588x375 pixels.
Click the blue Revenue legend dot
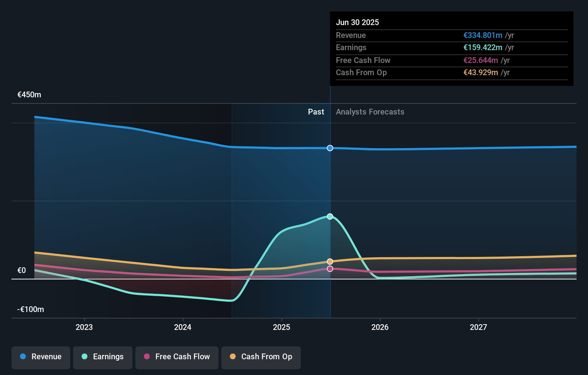coord(23,356)
